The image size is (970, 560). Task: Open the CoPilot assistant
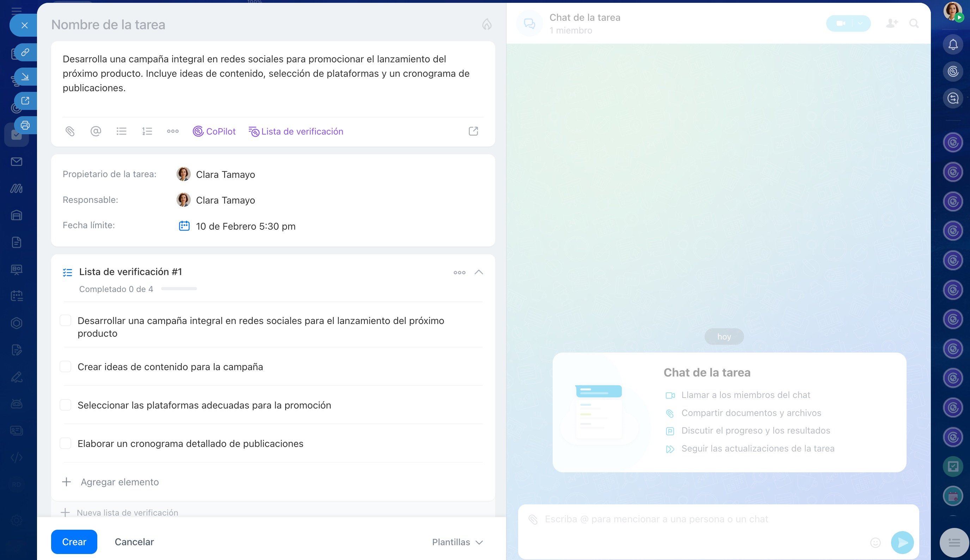(214, 131)
